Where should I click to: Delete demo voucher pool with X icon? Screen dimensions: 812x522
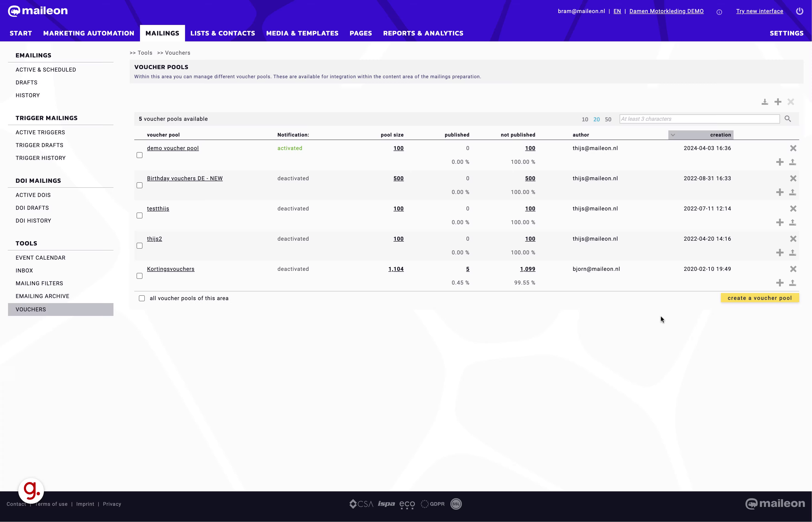[x=793, y=148]
